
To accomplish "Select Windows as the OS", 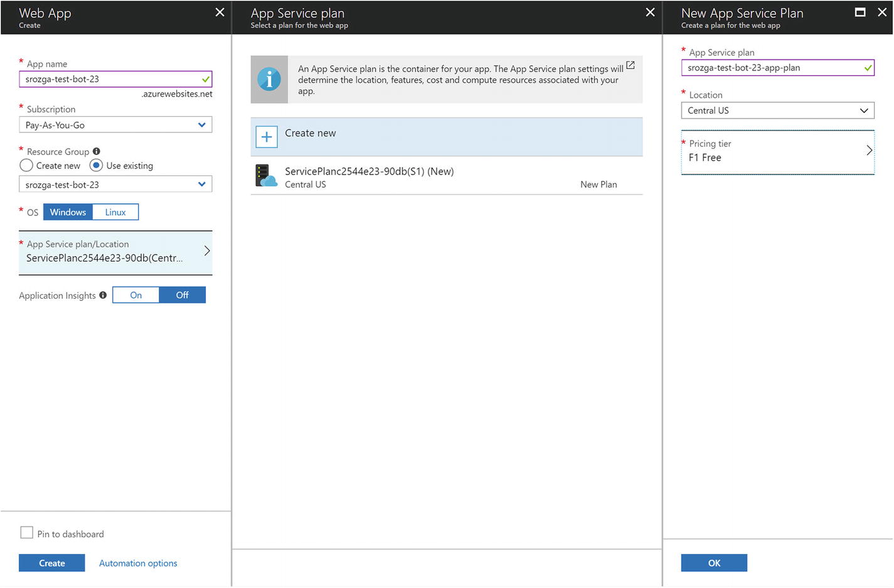I will pyautogui.click(x=68, y=212).
